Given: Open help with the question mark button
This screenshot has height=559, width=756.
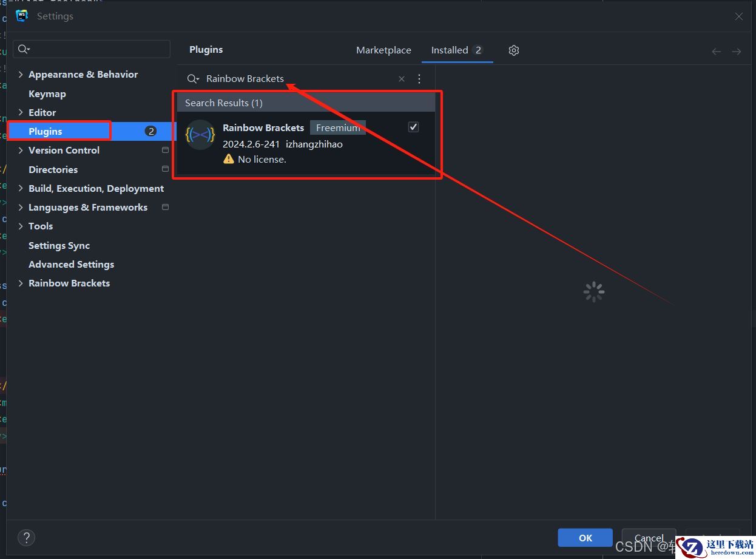Looking at the screenshot, I should pos(26,537).
